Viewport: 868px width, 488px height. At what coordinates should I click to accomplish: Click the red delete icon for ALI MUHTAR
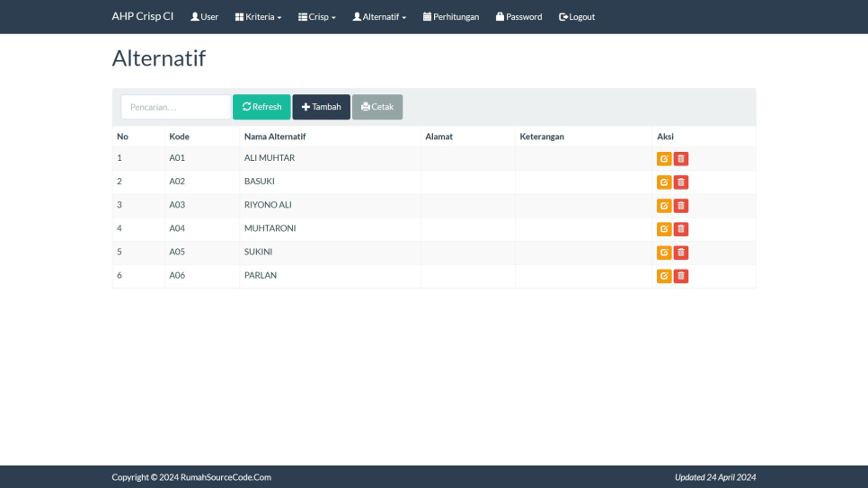click(681, 159)
